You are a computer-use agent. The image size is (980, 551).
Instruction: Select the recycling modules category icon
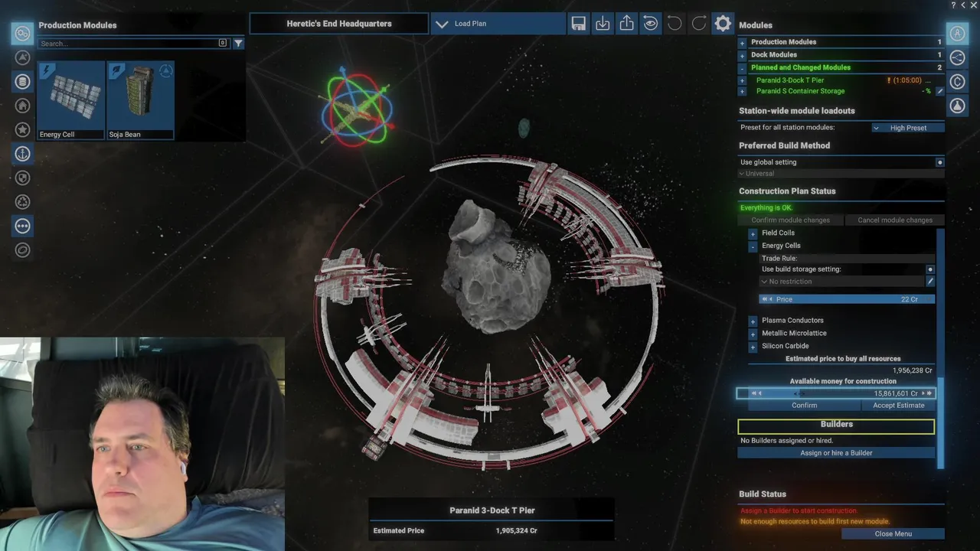[22, 202]
